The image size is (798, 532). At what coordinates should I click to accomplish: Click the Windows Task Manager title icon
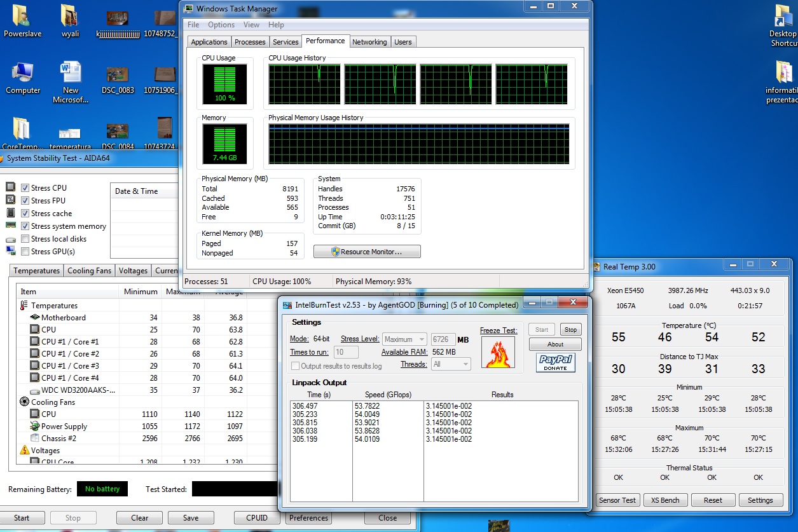point(188,8)
